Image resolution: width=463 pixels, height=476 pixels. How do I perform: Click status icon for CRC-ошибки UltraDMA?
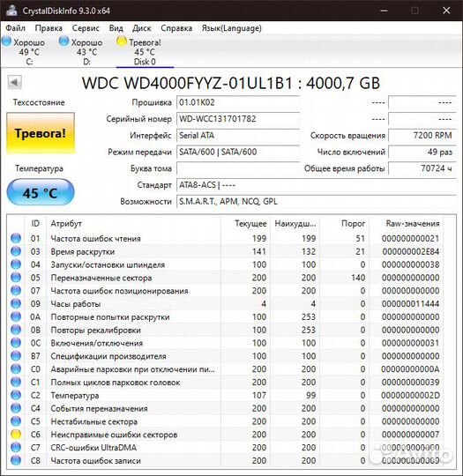[16, 448]
